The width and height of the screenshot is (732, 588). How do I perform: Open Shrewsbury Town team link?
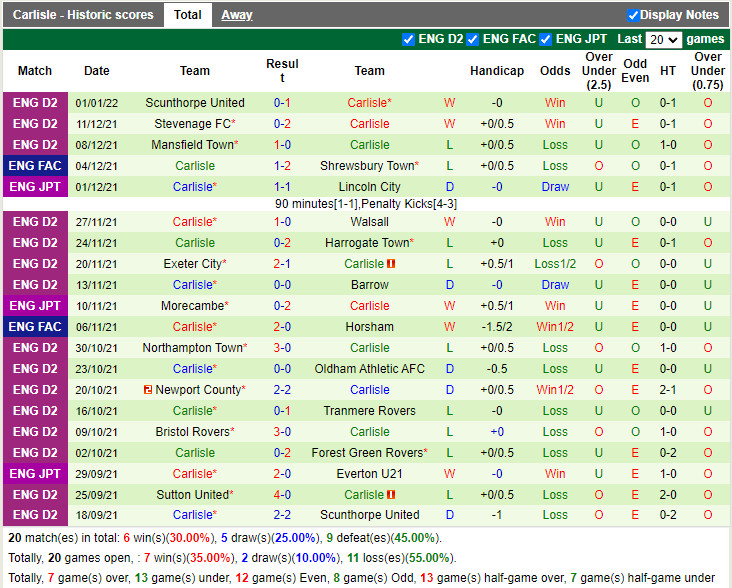pos(369,166)
